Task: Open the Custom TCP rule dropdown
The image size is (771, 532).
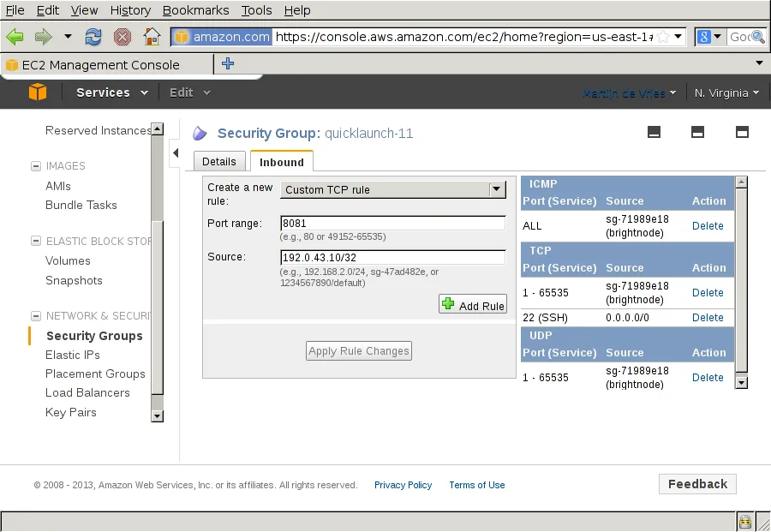Action: [393, 190]
